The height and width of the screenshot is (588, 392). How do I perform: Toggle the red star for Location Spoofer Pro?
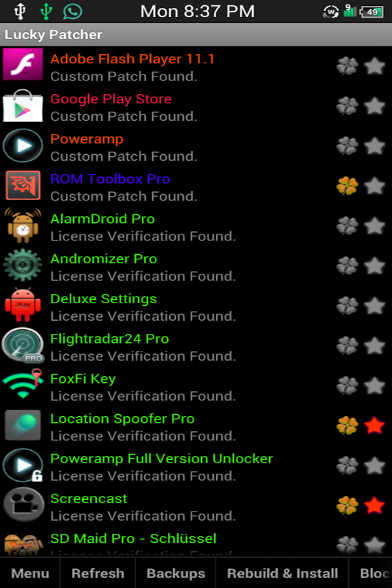tap(374, 425)
